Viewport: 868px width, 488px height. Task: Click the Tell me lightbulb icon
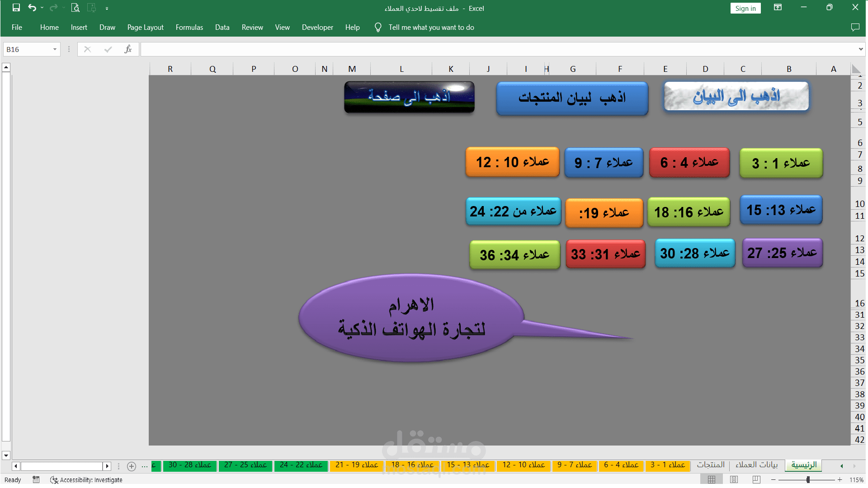(x=378, y=28)
